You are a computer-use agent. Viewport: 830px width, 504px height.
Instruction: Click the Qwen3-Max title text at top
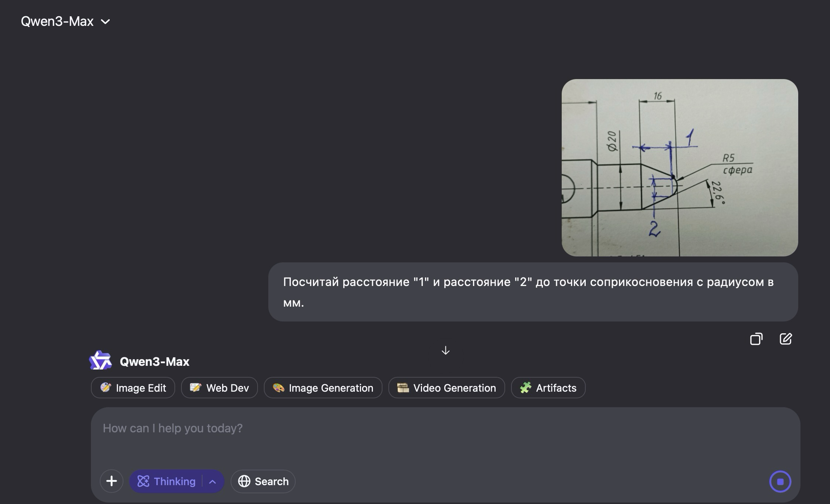[57, 21]
